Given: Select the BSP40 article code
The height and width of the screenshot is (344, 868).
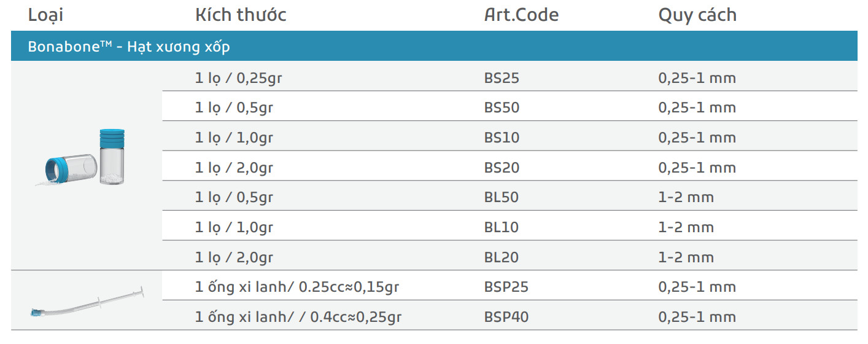Looking at the screenshot, I should [x=506, y=317].
